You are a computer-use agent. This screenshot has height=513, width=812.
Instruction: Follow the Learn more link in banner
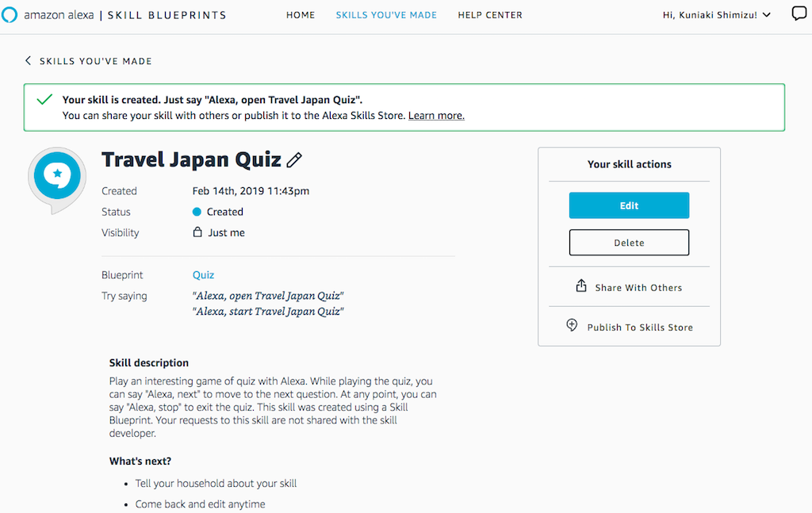click(x=436, y=116)
